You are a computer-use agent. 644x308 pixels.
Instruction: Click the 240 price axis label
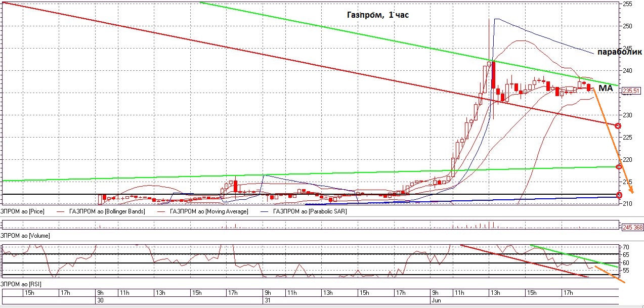628,71
